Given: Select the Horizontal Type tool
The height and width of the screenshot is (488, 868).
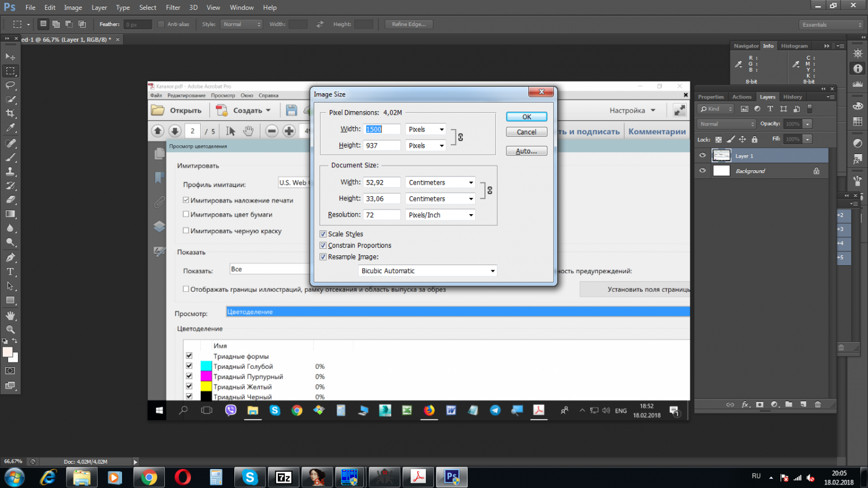Looking at the screenshot, I should click(x=10, y=271).
